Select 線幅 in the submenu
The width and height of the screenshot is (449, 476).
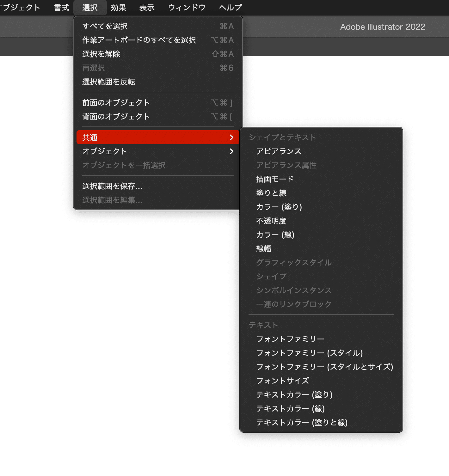point(321,249)
